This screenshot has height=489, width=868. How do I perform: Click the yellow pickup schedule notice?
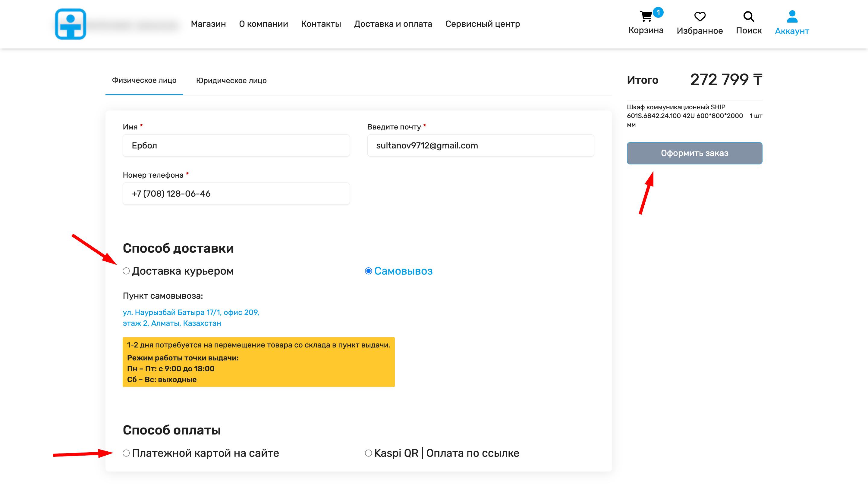[259, 362]
